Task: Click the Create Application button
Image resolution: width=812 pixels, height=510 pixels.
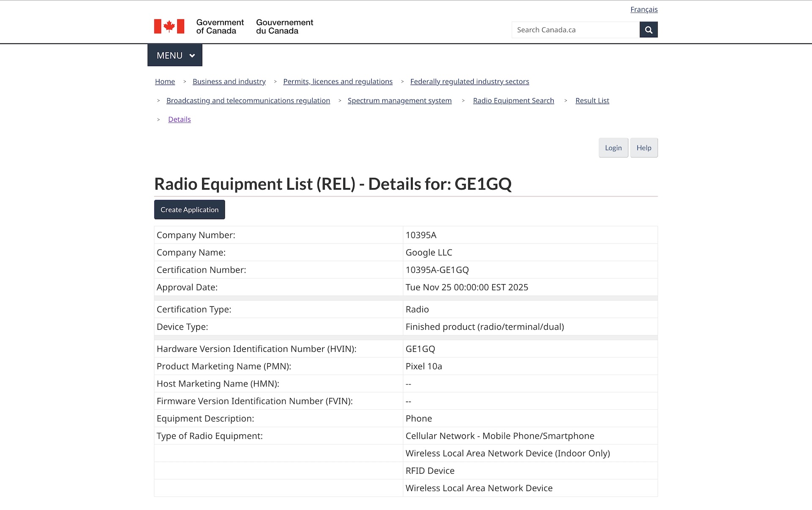Action: pos(189,210)
